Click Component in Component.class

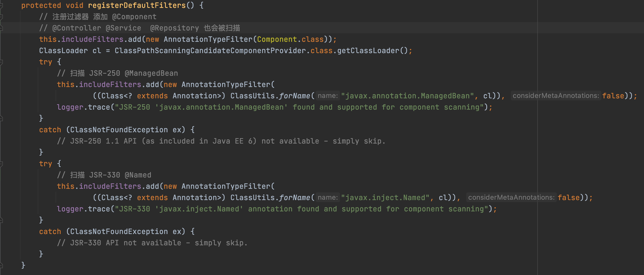(x=277, y=39)
